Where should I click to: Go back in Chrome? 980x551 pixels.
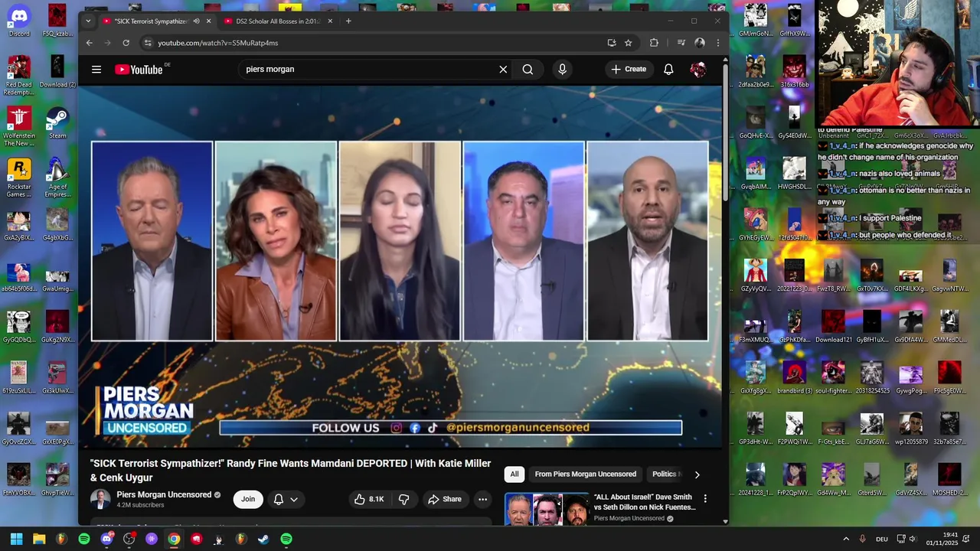(90, 43)
